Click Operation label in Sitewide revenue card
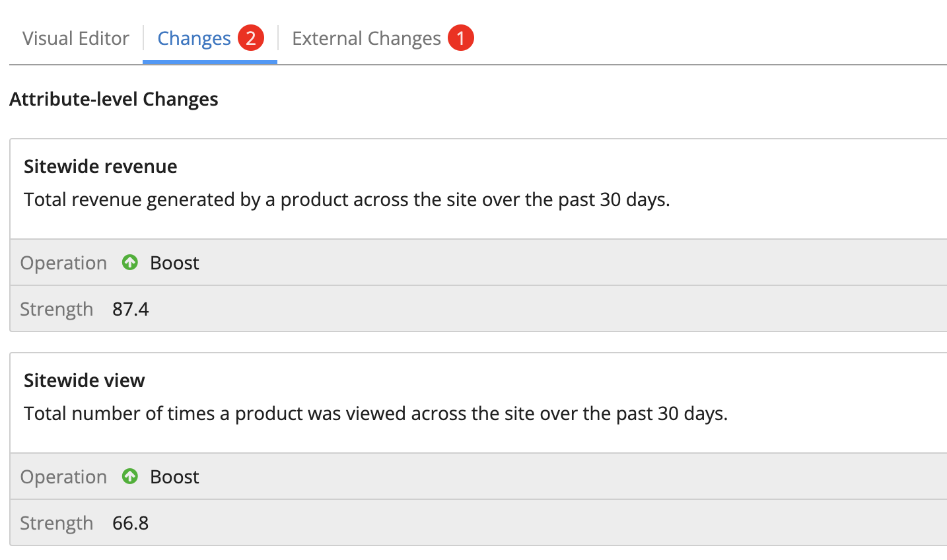 pos(63,263)
